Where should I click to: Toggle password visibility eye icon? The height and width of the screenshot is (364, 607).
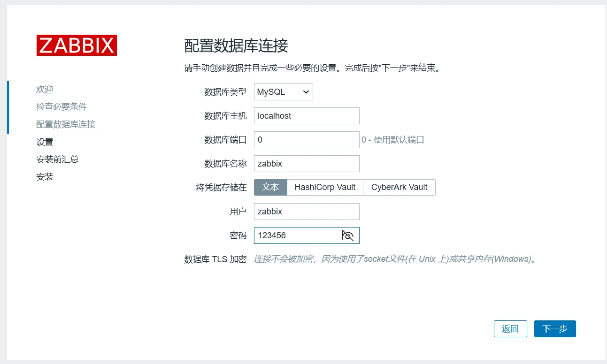click(x=347, y=235)
